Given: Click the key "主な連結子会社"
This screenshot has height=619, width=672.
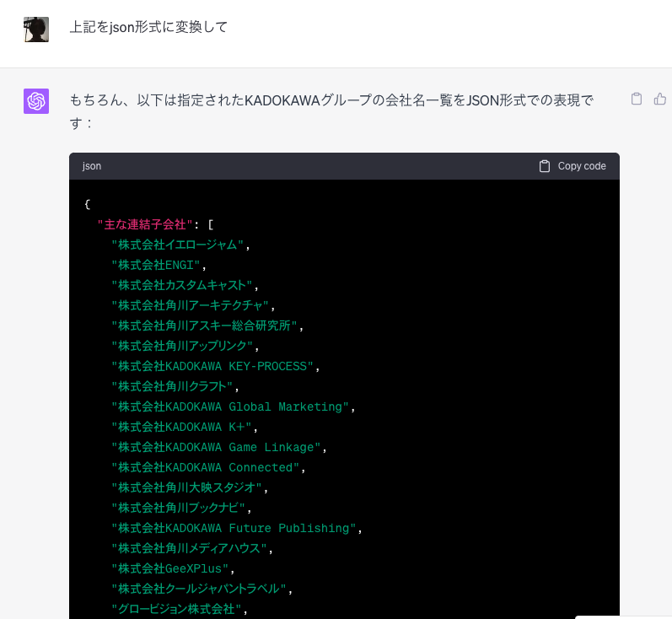Looking at the screenshot, I should [x=145, y=224].
